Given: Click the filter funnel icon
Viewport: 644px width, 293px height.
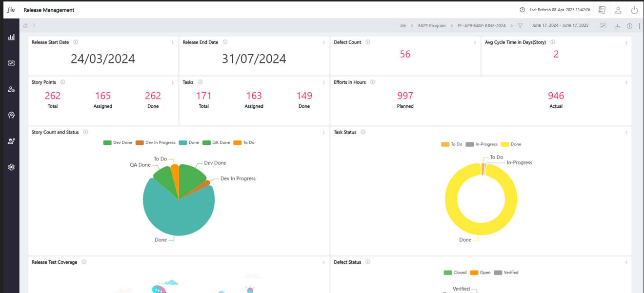Looking at the screenshot, I should click(x=520, y=26).
